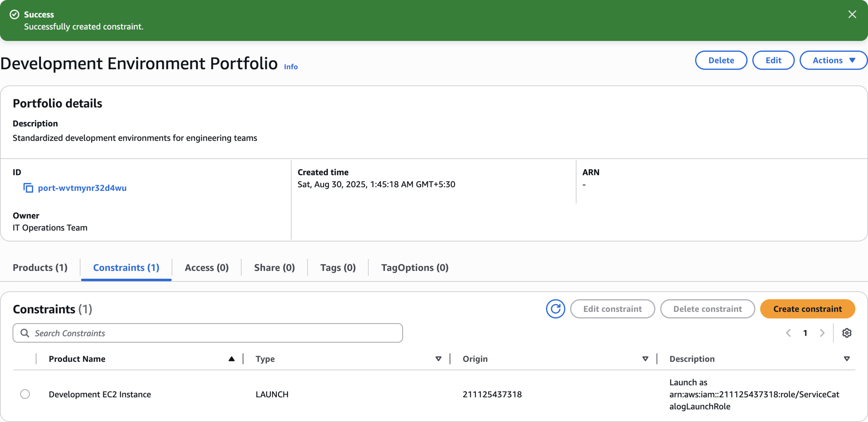Sort by Type column arrow
Image resolution: width=868 pixels, height=422 pixels.
click(438, 359)
